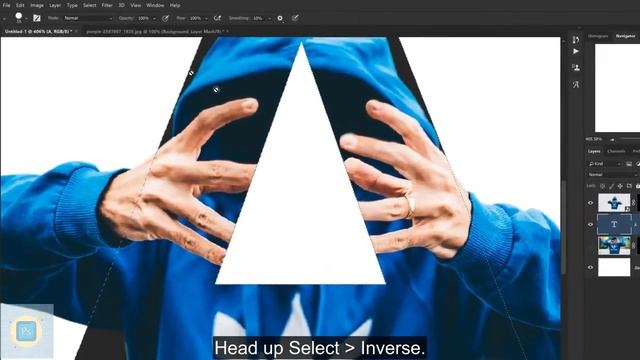Switch to the Untitled-1 document tab
640x360 pixels.
click(x=38, y=31)
